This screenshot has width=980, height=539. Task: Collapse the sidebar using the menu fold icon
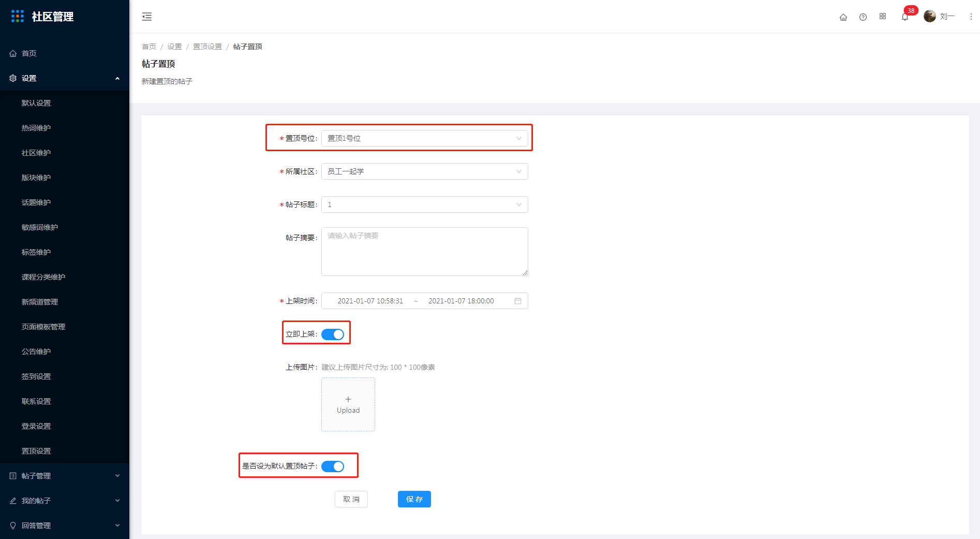tap(147, 17)
